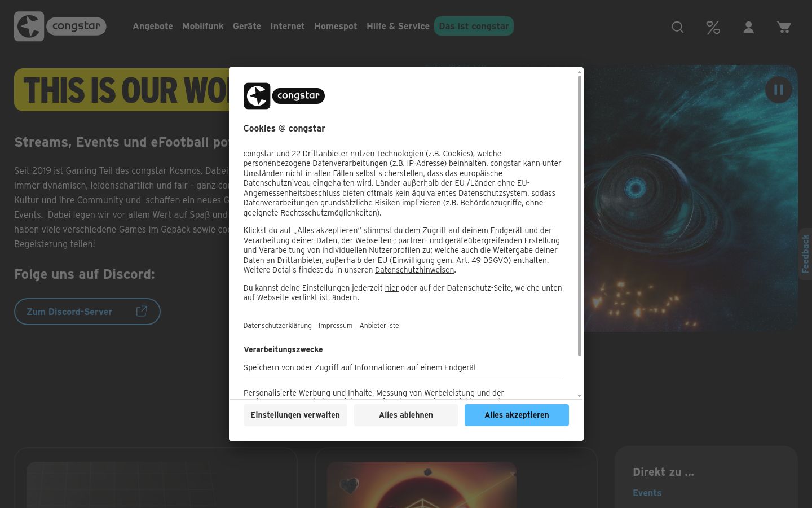
Task: Open the Homespot menu
Action: coord(336,26)
